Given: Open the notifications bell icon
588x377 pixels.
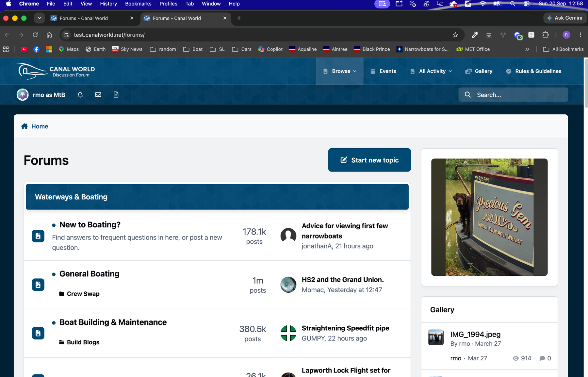Looking at the screenshot, I should (x=80, y=95).
